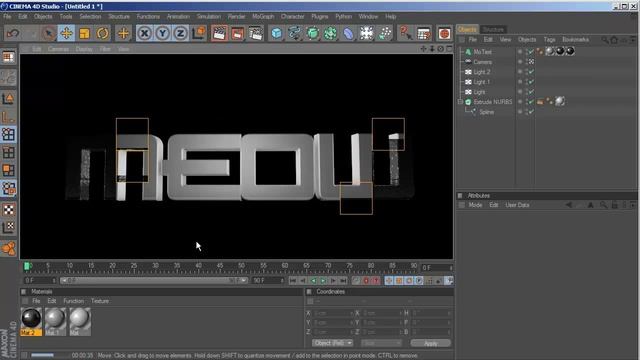Switch to the Objects tab
The height and width of the screenshot is (360, 640).
click(x=467, y=29)
